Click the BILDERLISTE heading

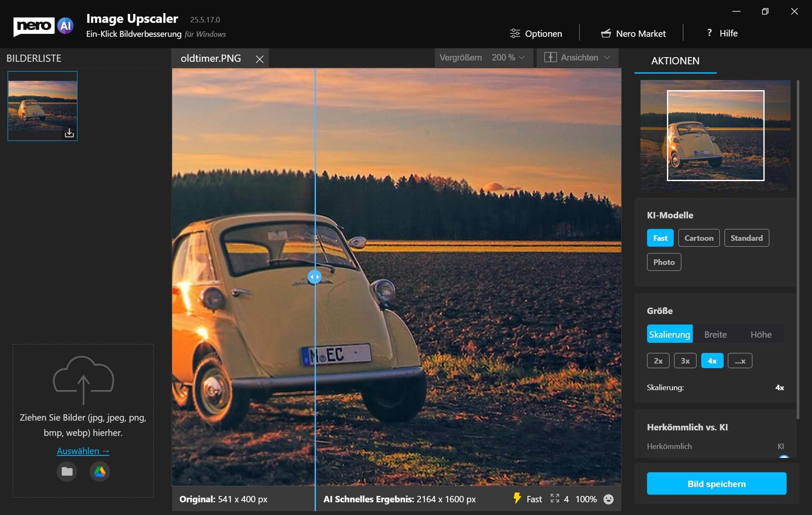click(x=34, y=58)
